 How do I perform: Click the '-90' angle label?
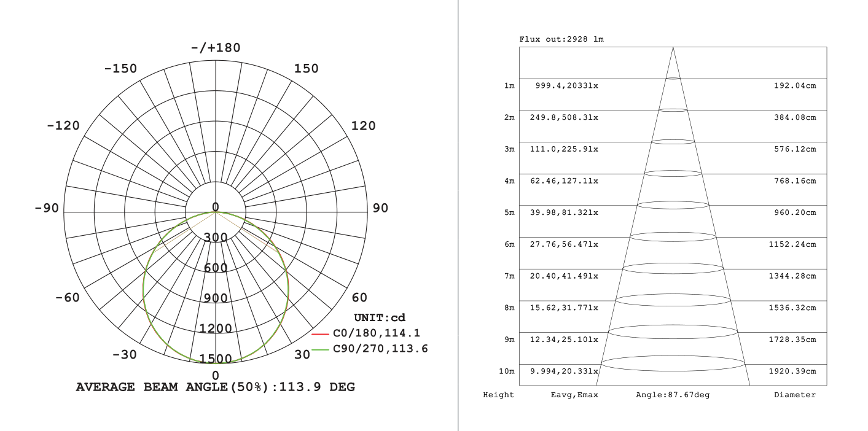(47, 208)
